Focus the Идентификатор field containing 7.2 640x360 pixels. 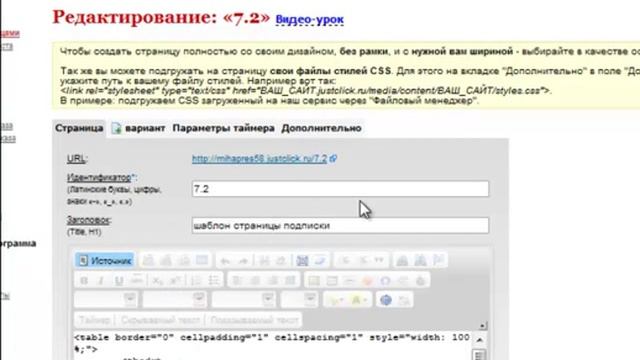(340, 189)
